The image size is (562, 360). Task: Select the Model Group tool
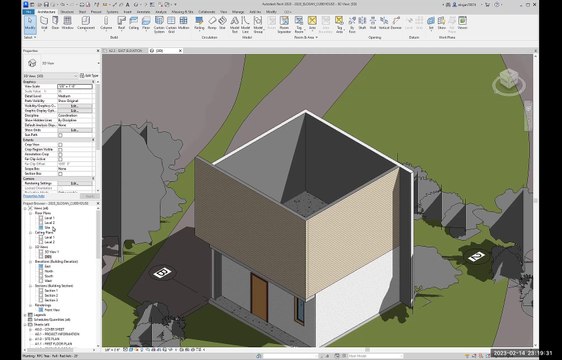(x=258, y=24)
